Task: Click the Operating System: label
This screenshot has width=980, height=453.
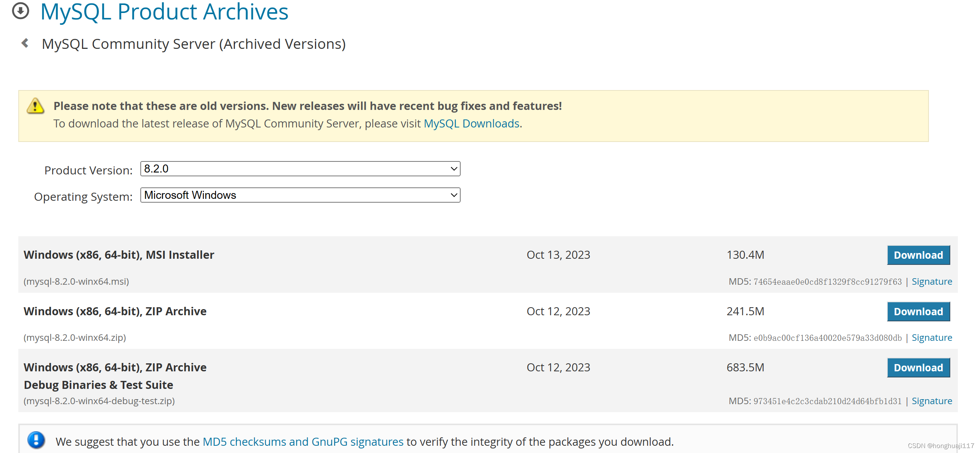Action: [x=83, y=197]
